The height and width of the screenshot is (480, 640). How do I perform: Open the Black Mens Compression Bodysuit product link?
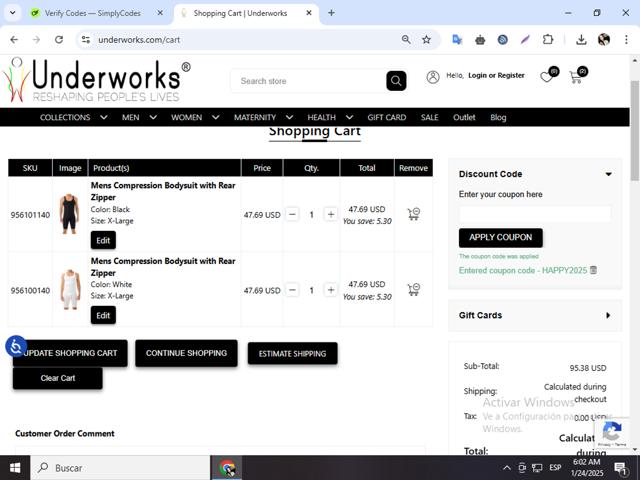tap(163, 191)
